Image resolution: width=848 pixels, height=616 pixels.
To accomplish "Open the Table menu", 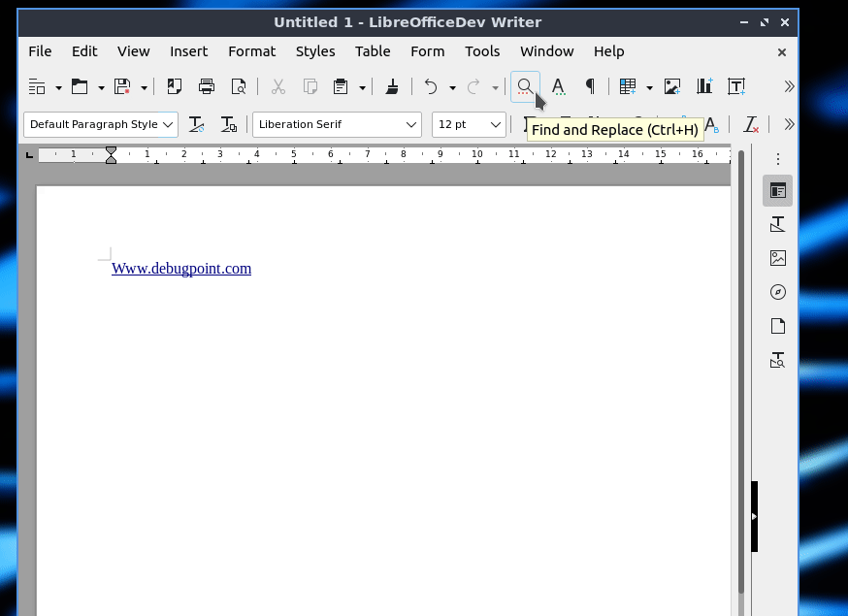I will click(373, 51).
